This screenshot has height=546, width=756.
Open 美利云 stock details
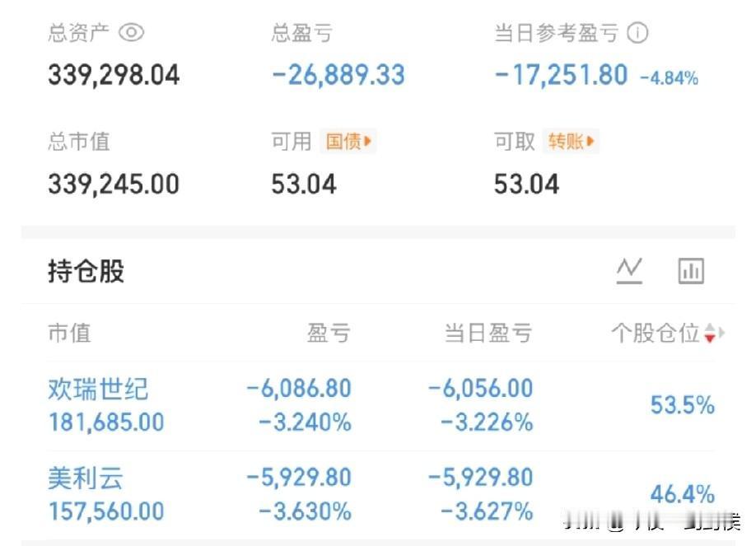(x=86, y=479)
